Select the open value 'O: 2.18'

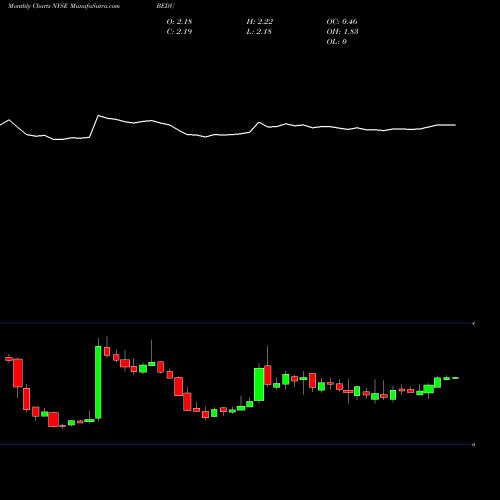pos(179,22)
